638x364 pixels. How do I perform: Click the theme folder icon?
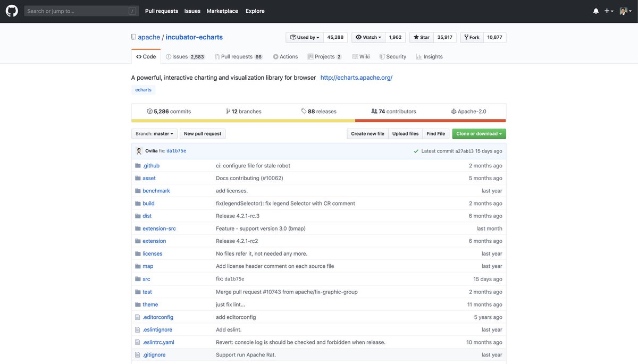point(138,304)
